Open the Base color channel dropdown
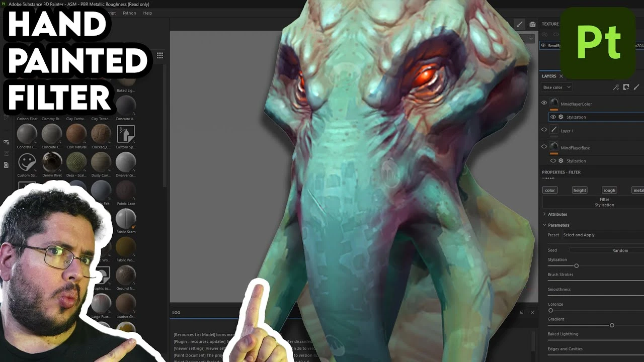 point(556,87)
